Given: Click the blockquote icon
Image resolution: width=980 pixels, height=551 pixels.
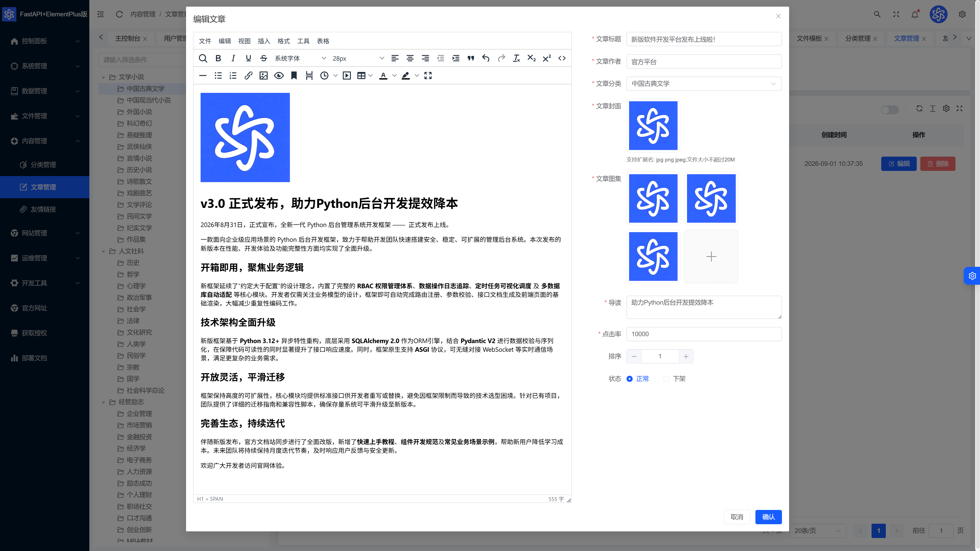Looking at the screenshot, I should [x=471, y=58].
